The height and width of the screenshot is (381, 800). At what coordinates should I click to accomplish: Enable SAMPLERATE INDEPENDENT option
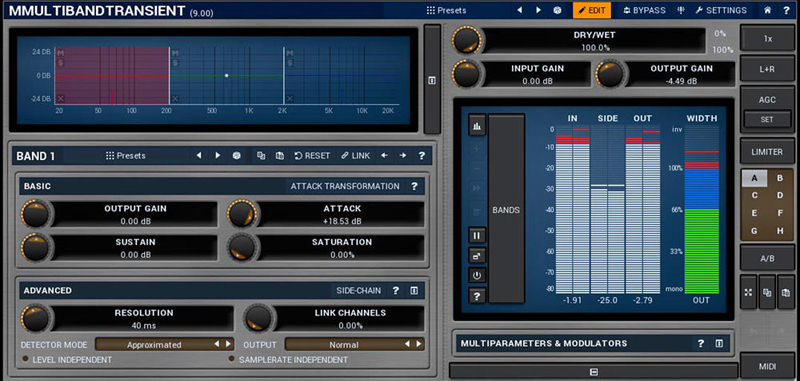coord(289,360)
